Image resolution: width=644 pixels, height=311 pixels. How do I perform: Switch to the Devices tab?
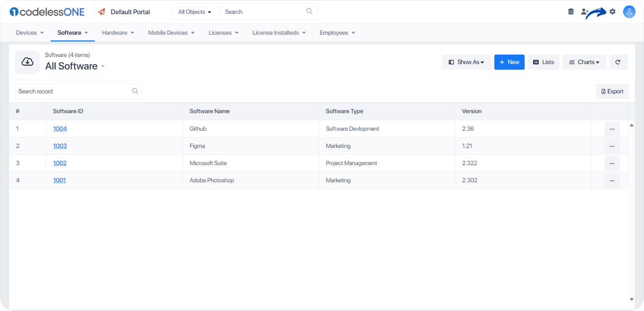point(26,33)
